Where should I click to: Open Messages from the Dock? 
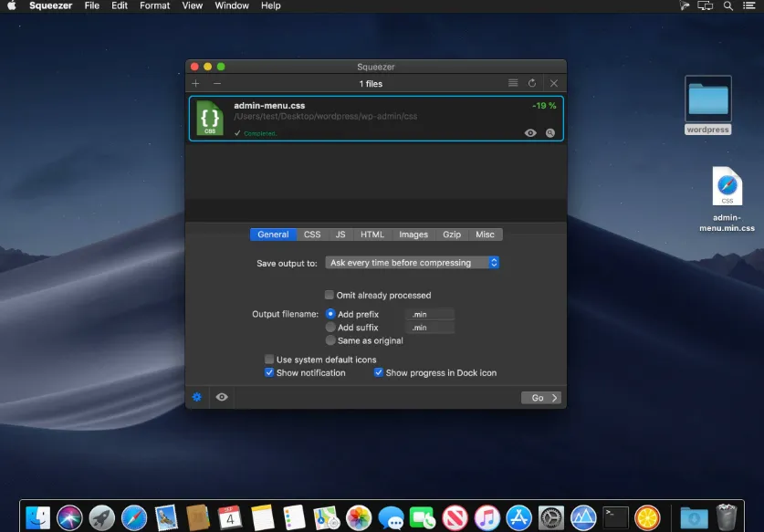[391, 517]
